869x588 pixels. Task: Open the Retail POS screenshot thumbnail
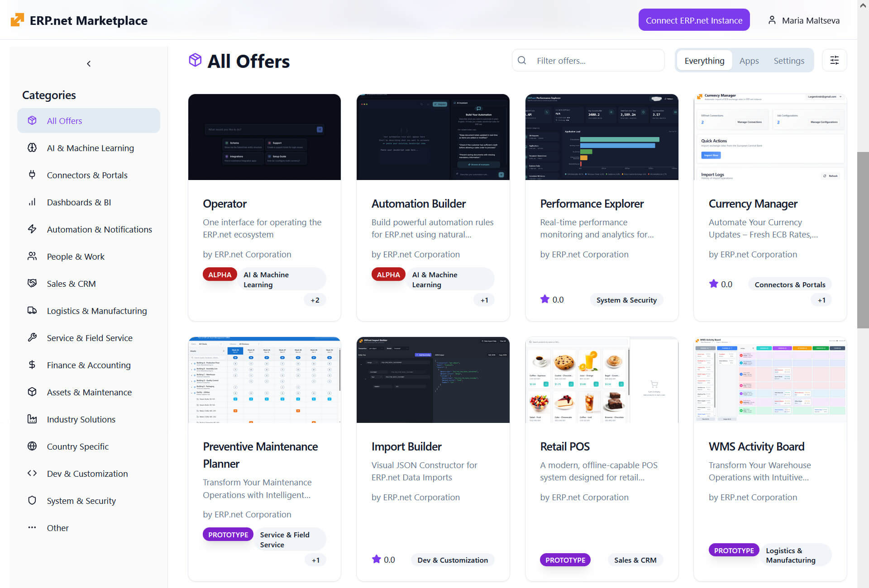point(601,380)
